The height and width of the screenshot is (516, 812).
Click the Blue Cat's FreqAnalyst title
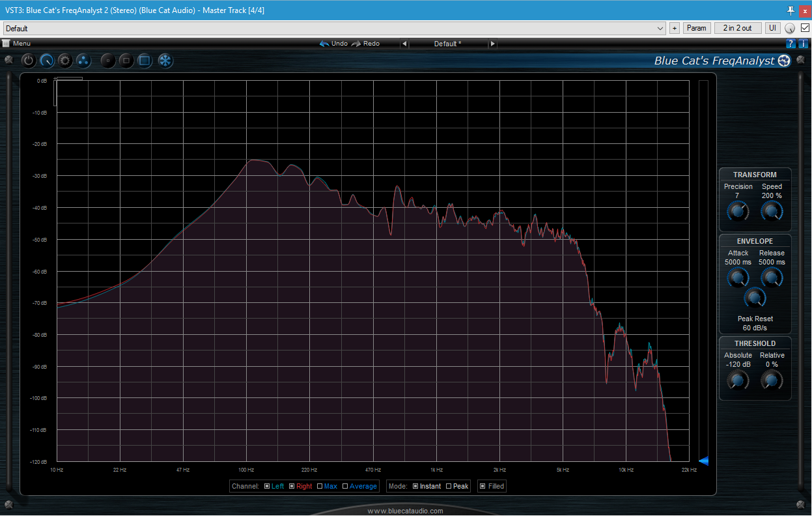[x=714, y=61]
